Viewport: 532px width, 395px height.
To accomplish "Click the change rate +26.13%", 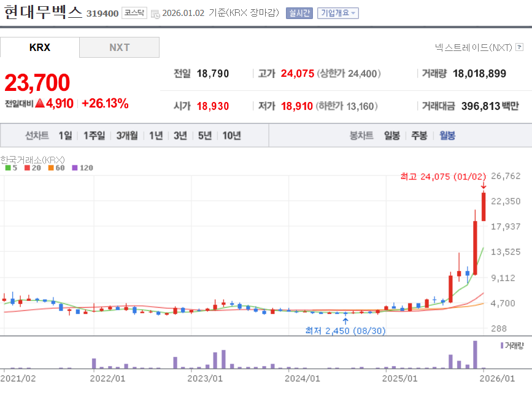I will 105,103.
